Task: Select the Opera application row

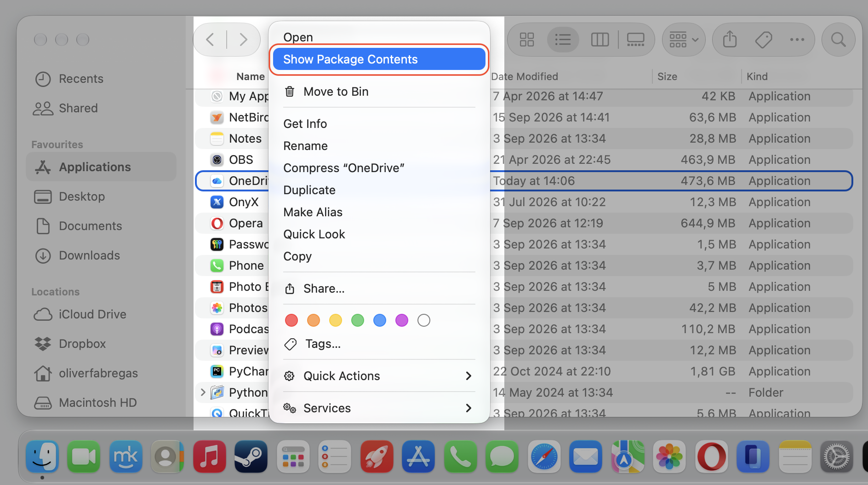Action: coord(524,223)
